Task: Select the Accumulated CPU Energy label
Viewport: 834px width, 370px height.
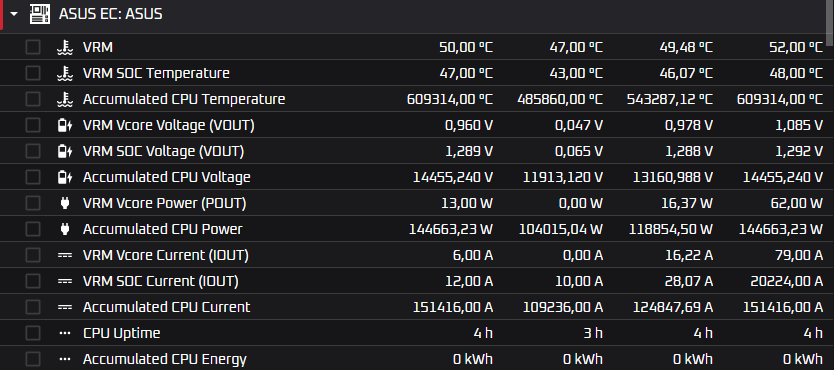Action: pos(165,359)
